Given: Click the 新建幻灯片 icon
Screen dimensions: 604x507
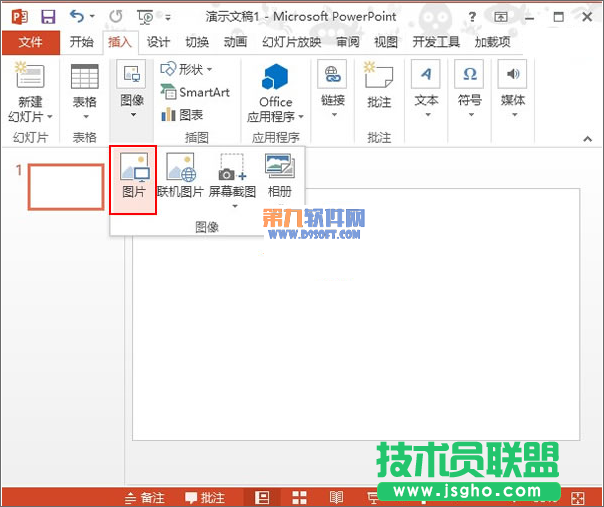Looking at the screenshot, I should click(x=30, y=76).
